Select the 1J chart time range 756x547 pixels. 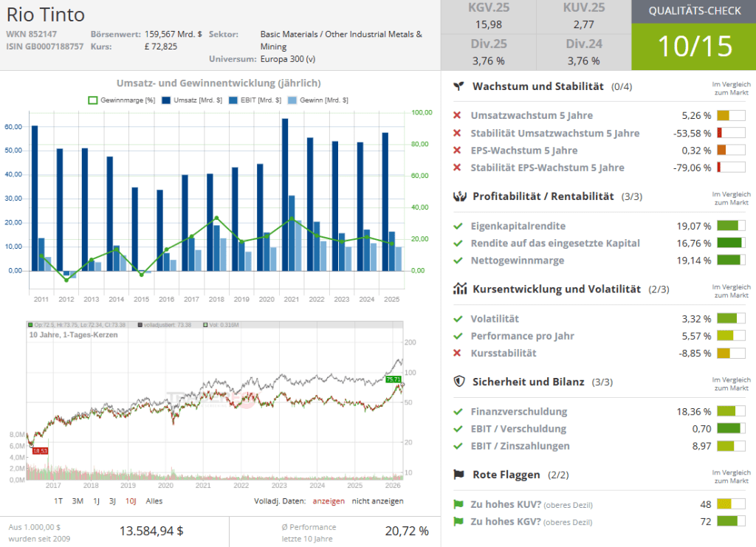96,500
